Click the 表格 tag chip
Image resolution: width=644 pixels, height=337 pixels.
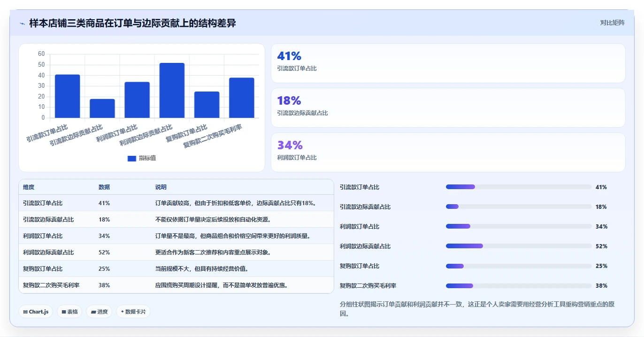[69, 312]
